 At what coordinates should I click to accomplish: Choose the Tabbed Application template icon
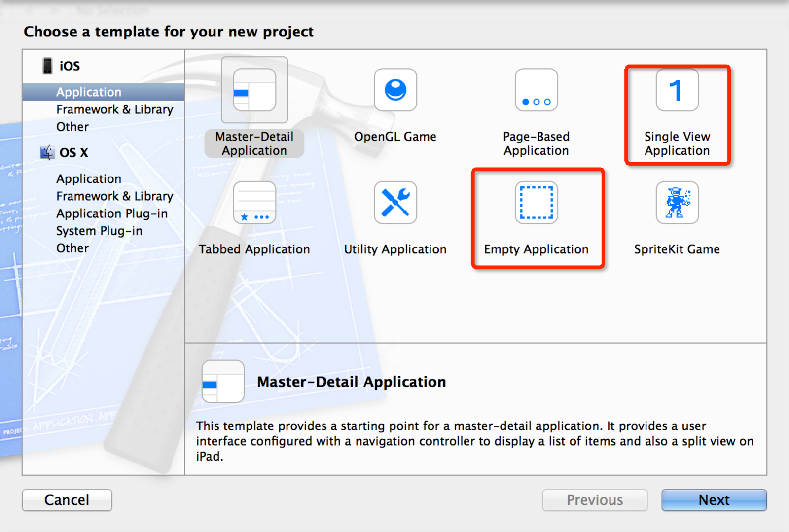(x=254, y=203)
